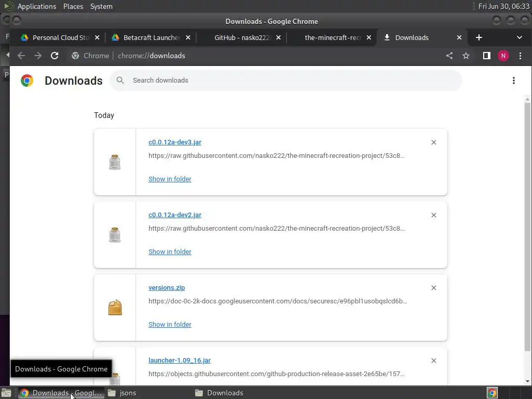
Task: Close the Personal Cloud Storage tab
Action: tap(97, 37)
